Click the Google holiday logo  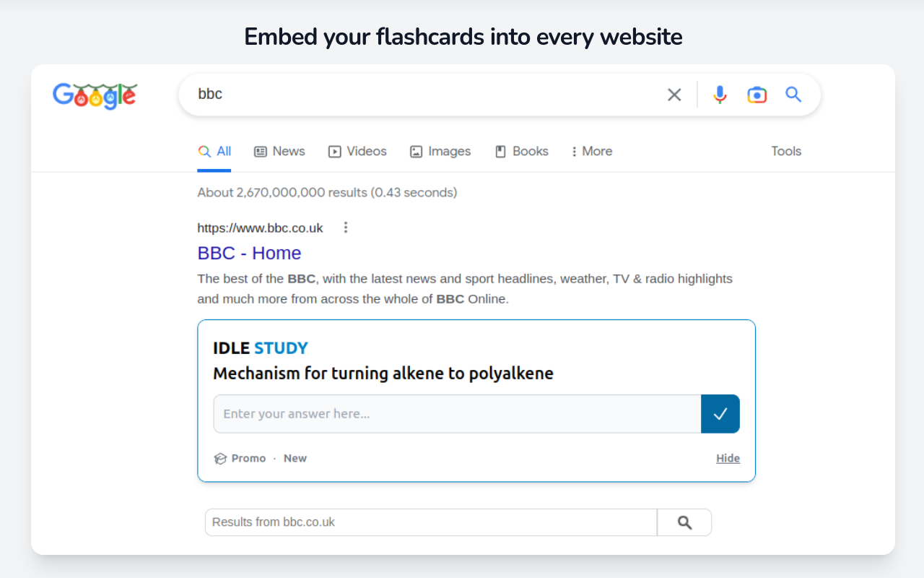95,95
